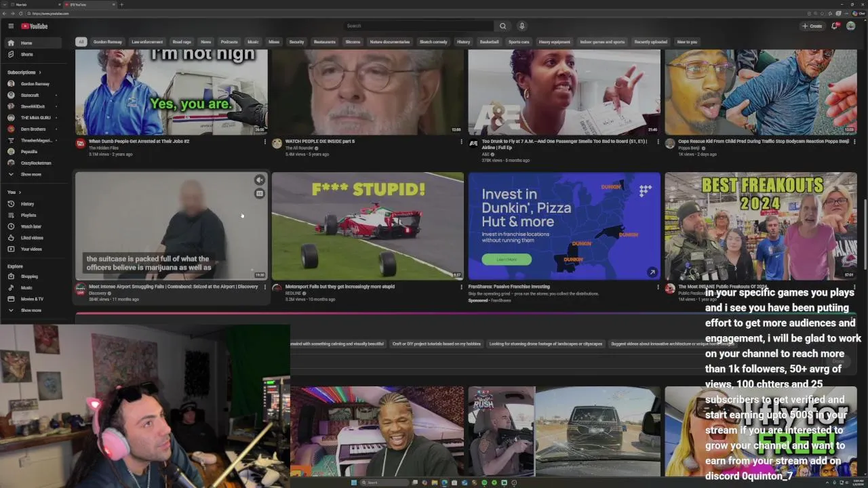
Task: Click the browser back arrow
Action: (x=5, y=14)
